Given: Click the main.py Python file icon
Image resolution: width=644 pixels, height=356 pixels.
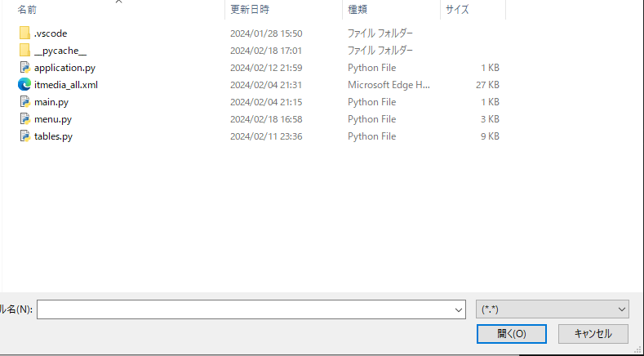Looking at the screenshot, I should tap(24, 102).
